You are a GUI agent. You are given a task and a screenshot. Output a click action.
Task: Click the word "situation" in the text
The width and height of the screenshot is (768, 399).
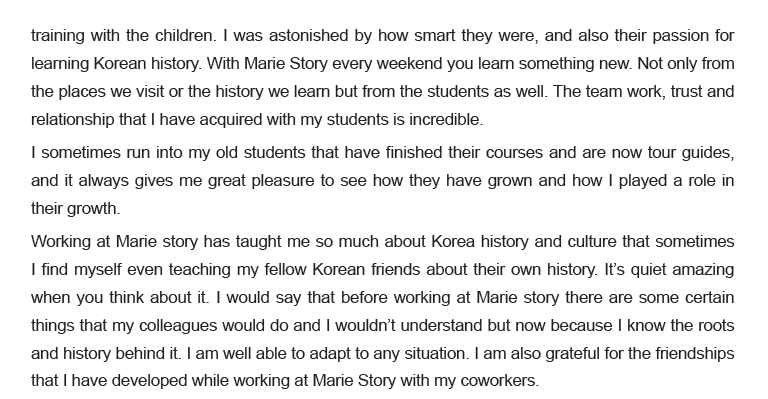pos(434,353)
